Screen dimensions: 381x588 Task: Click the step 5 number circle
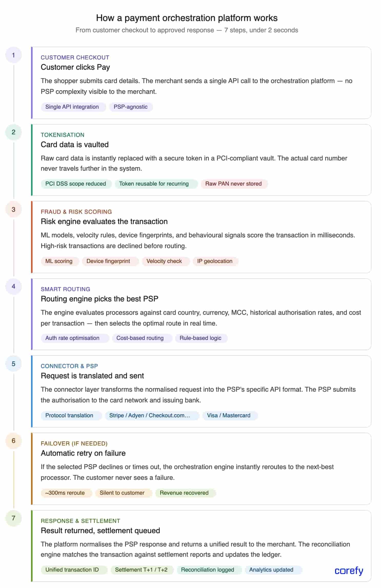click(x=13, y=364)
